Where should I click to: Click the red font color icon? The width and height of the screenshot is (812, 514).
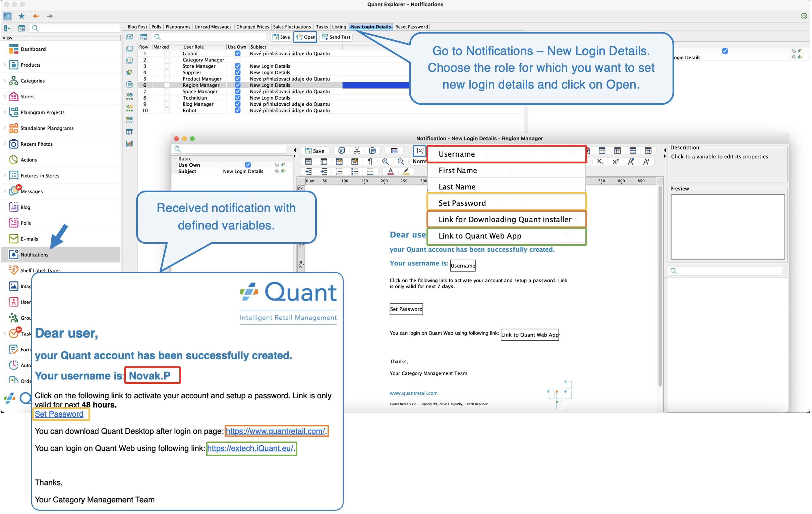391,171
